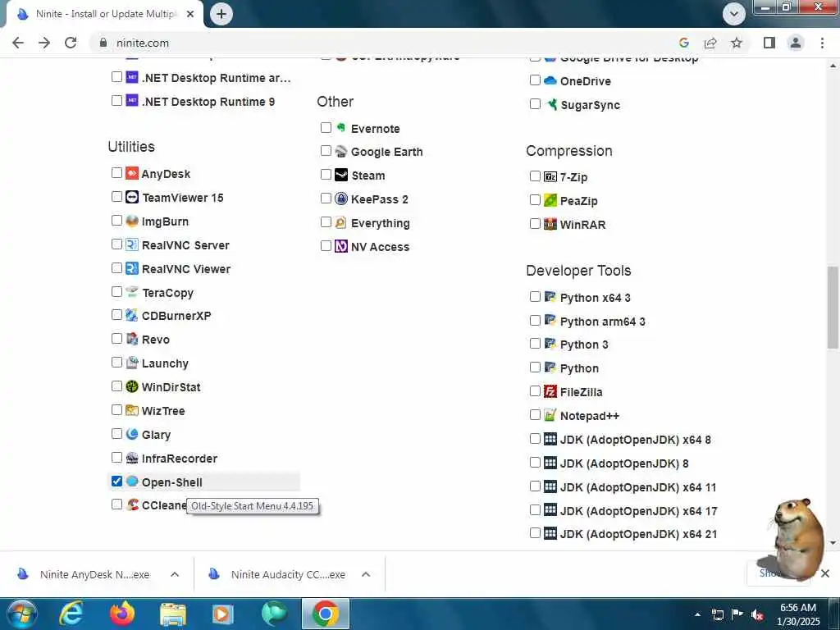Click the volume tray icon
This screenshot has width=840, height=630.
757,615
